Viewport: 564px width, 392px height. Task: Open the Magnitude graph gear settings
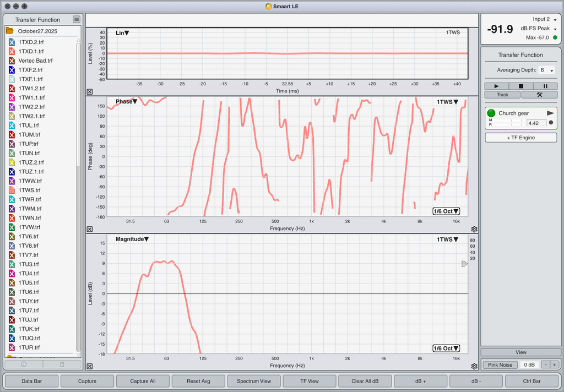tap(474, 366)
